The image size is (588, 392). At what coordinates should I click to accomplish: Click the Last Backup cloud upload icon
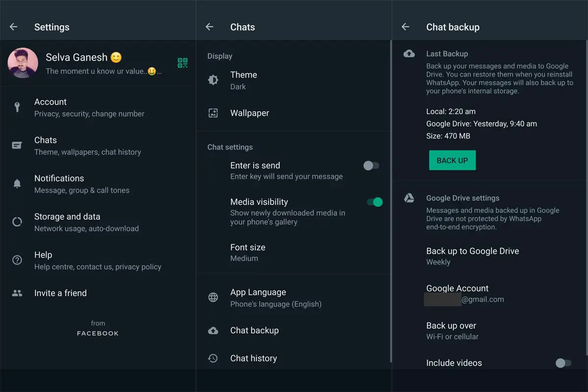(x=409, y=54)
